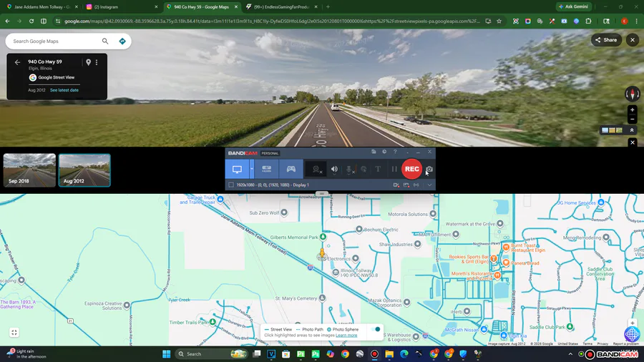Select Bandicam HDMI device recording mode
This screenshot has height=362, width=644.
click(x=267, y=169)
